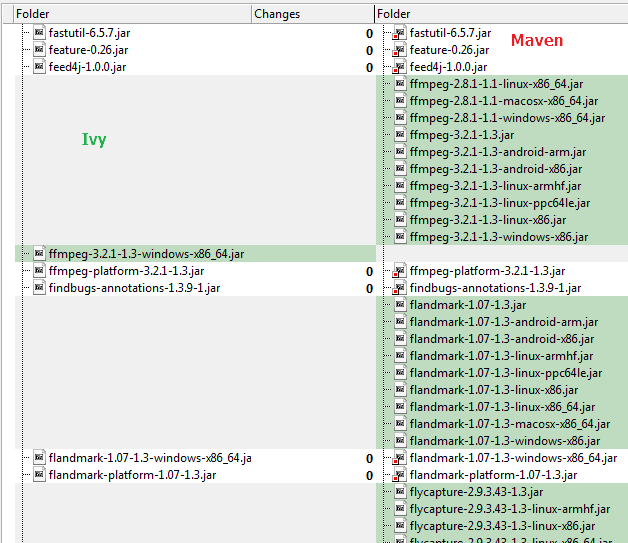
Task: Click the 0 changes value for ffmpeg-platform-3.2.1-1.3.jar
Action: (x=369, y=272)
